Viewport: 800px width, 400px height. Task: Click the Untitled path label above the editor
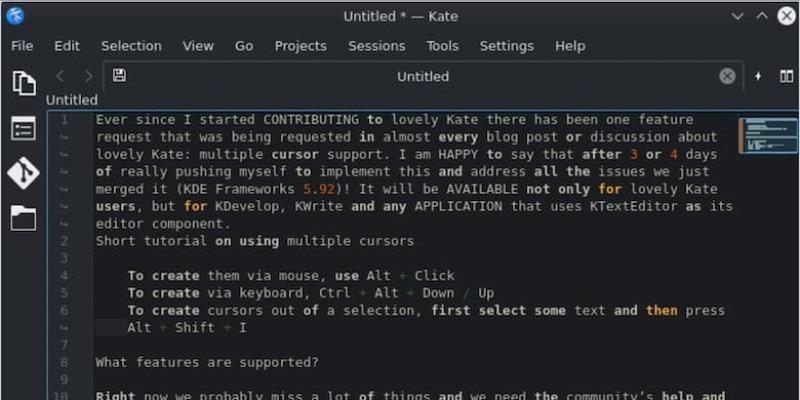(x=72, y=100)
